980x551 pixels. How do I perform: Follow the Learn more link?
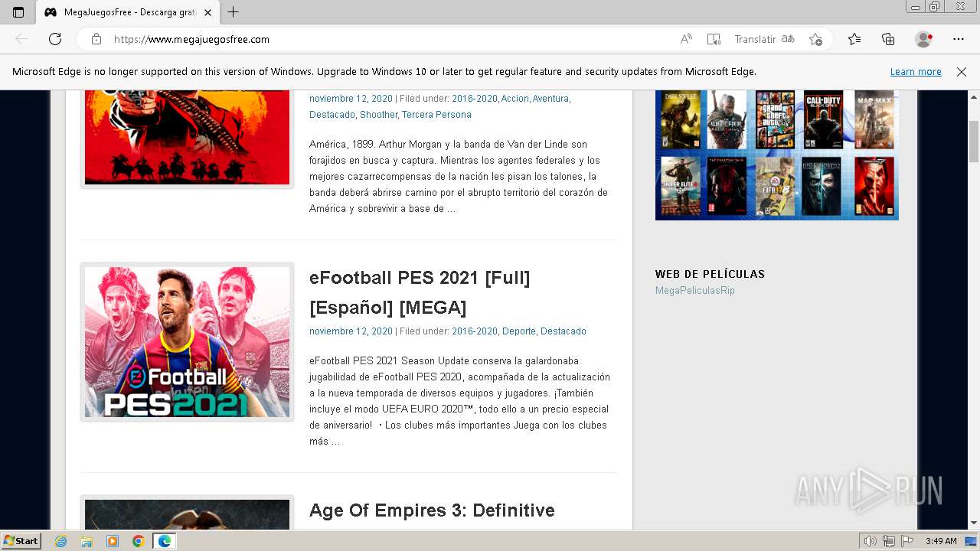[916, 72]
